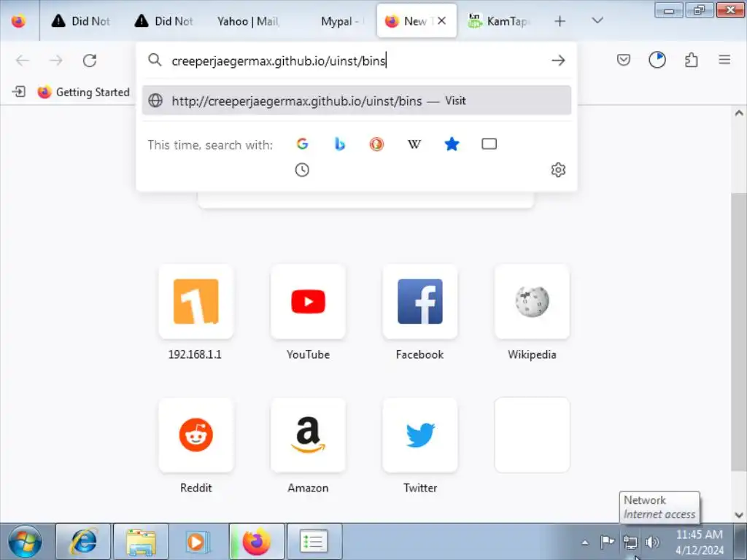Open the green list app on taskbar

(x=314, y=542)
